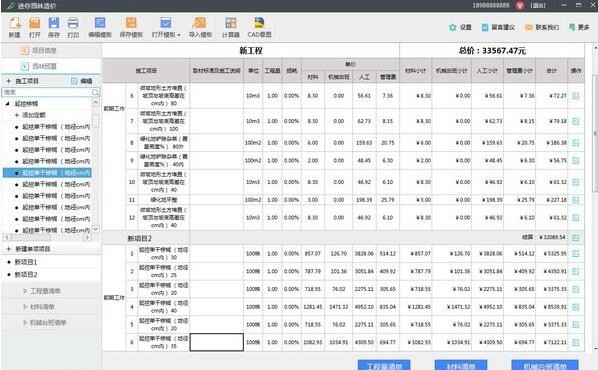Screen dimensions: 598x370
Task: Click the 材料清单 bottom button
Action: click(461, 365)
